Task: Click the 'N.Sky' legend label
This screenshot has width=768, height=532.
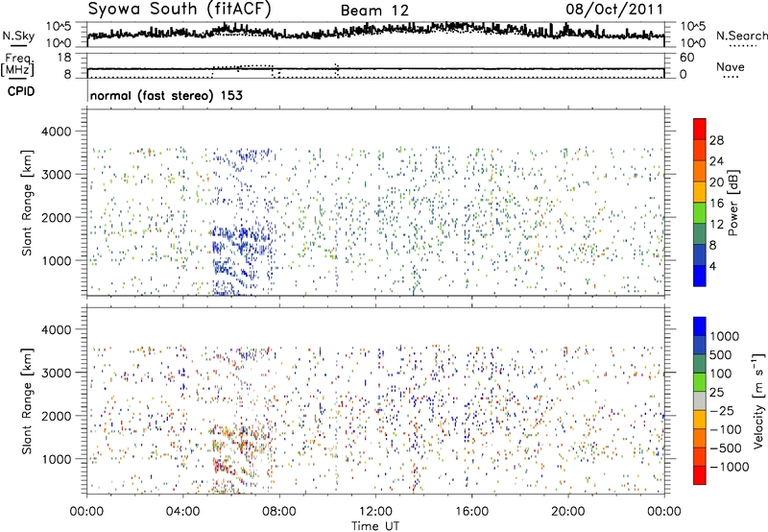Action: 18,36
